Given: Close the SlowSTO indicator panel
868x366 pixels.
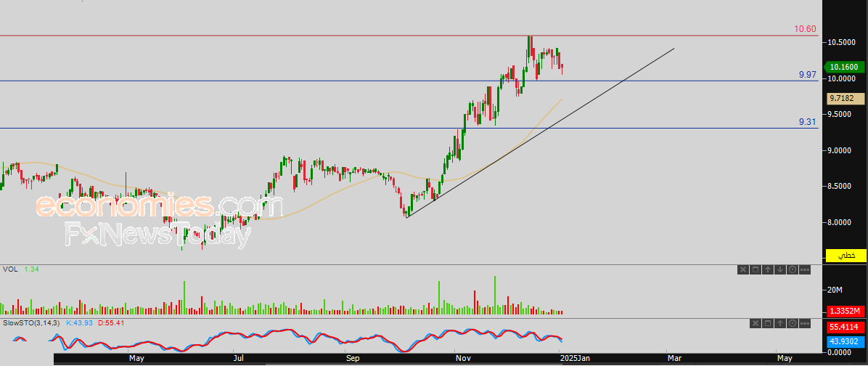Looking at the screenshot, I should coord(754,322).
